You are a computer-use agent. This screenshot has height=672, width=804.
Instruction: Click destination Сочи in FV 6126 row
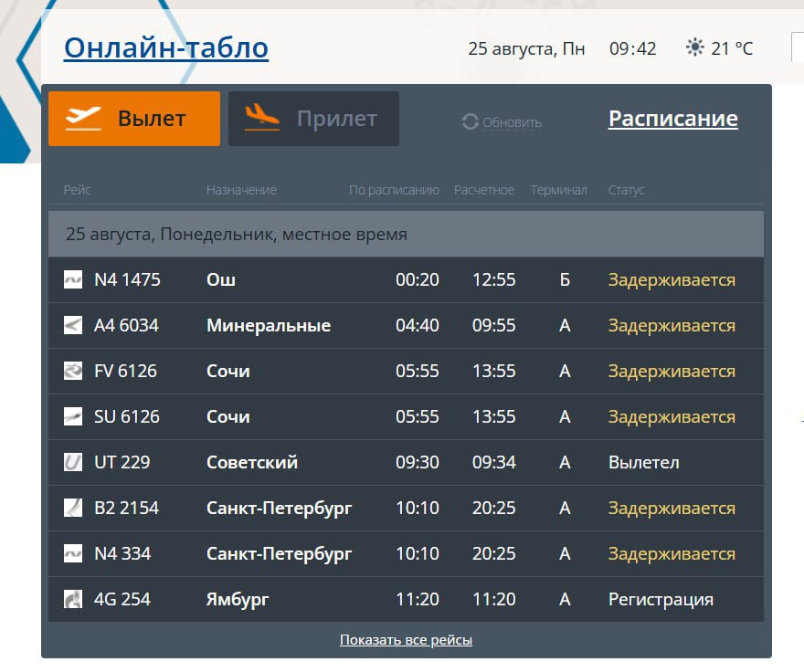point(228,371)
